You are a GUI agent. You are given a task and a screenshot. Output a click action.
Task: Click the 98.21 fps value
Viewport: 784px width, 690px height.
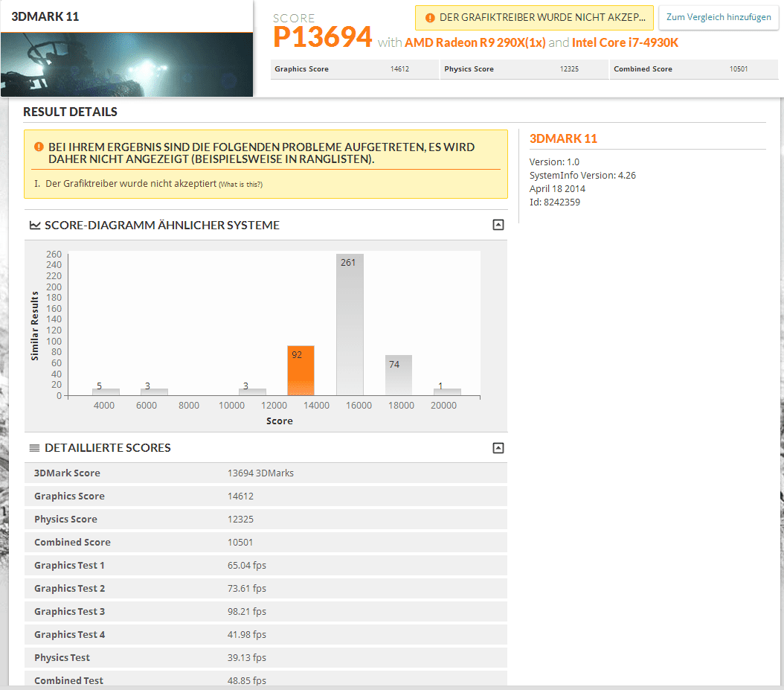click(247, 611)
